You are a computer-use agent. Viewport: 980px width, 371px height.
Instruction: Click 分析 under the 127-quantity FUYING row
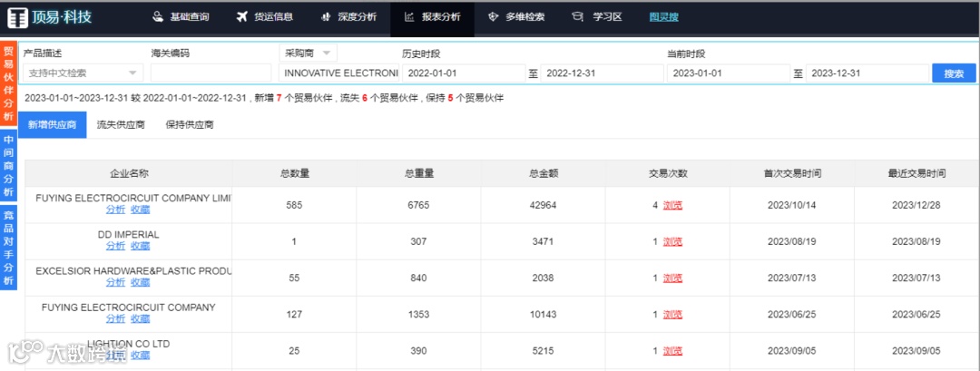click(115, 318)
